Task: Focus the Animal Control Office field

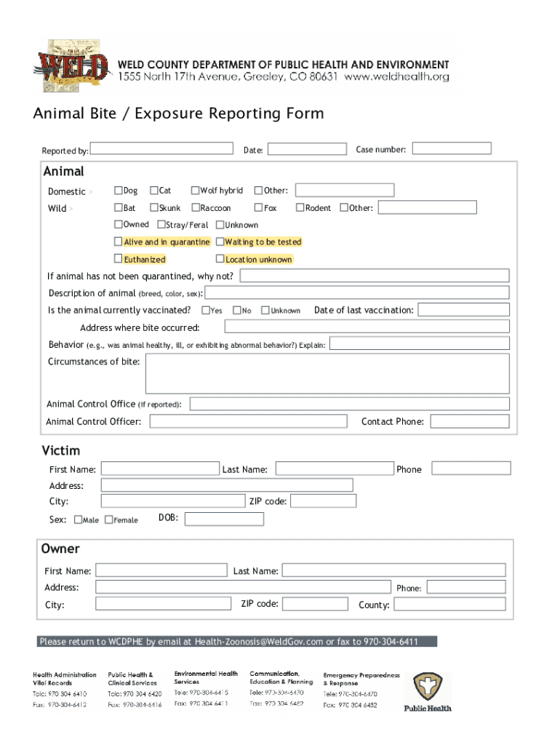Action: 350,404
